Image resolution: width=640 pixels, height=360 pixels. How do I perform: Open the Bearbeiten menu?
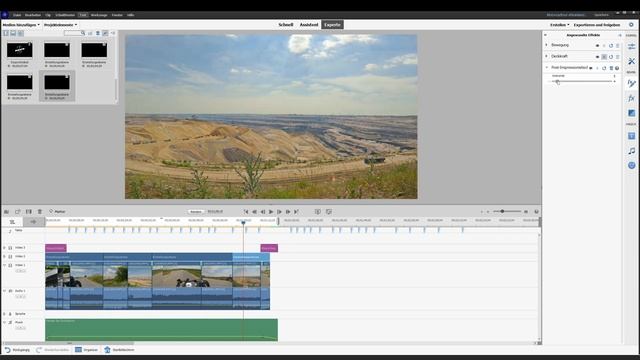click(x=33, y=15)
